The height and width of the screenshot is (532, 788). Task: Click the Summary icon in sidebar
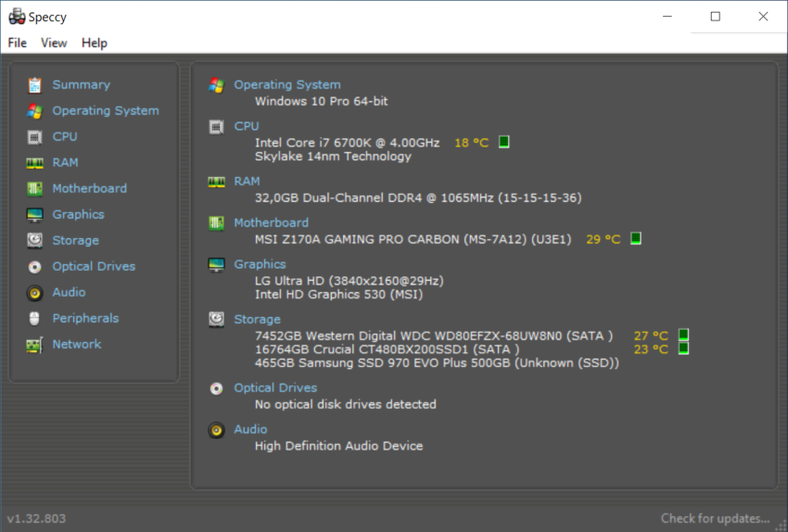(x=35, y=85)
